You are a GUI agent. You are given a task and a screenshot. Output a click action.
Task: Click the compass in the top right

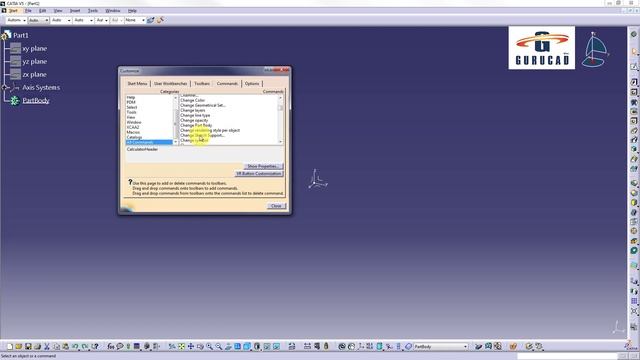coord(595,49)
